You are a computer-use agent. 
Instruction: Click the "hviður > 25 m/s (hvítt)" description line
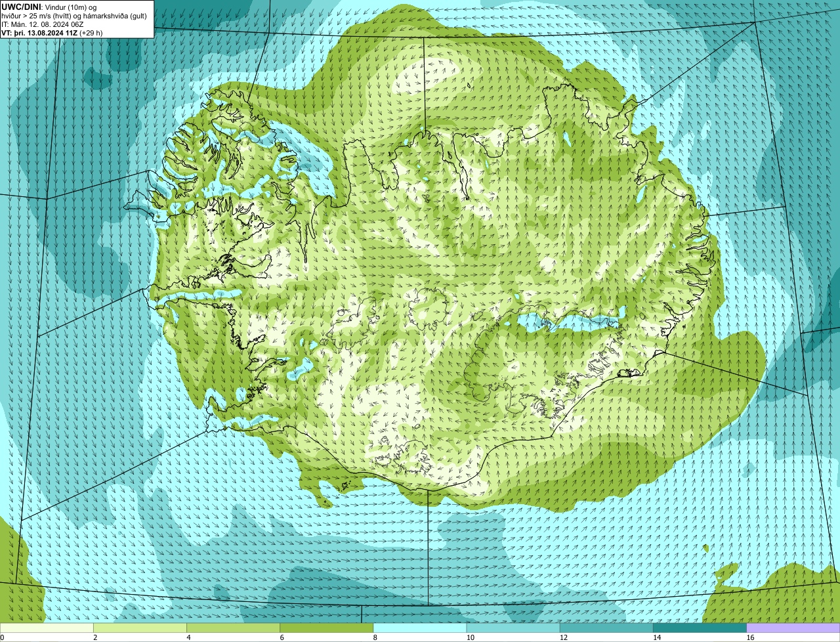click(74, 15)
